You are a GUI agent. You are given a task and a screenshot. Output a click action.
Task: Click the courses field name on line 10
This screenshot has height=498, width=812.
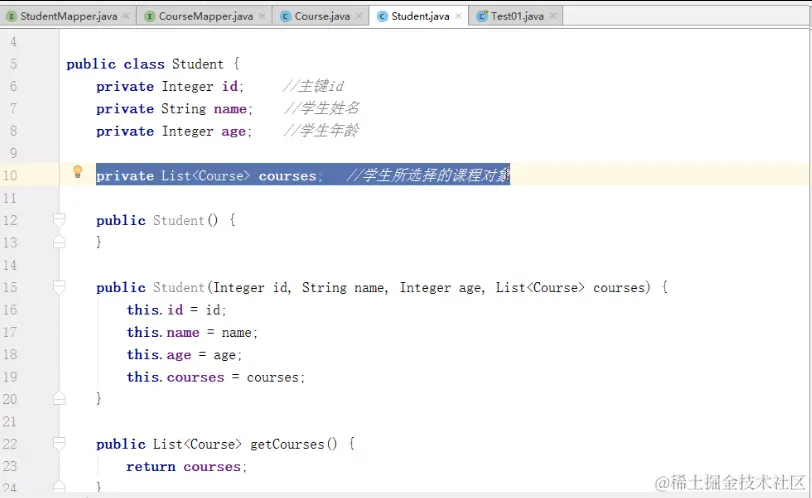(x=287, y=176)
